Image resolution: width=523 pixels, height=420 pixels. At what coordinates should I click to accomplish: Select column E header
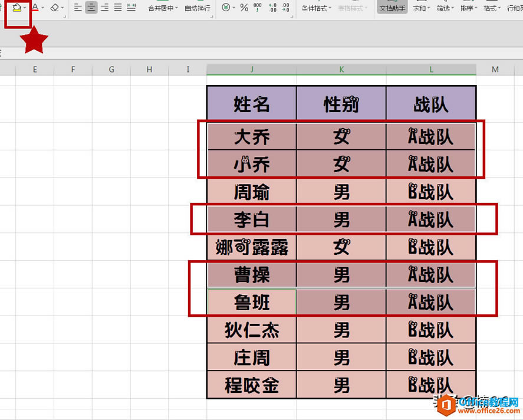[x=35, y=70]
